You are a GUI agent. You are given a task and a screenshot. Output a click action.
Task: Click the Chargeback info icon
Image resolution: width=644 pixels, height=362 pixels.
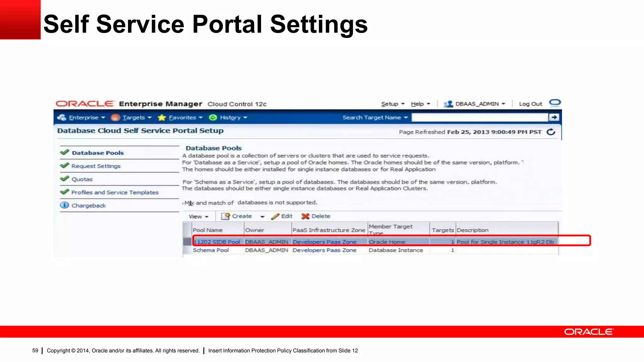[x=64, y=205]
